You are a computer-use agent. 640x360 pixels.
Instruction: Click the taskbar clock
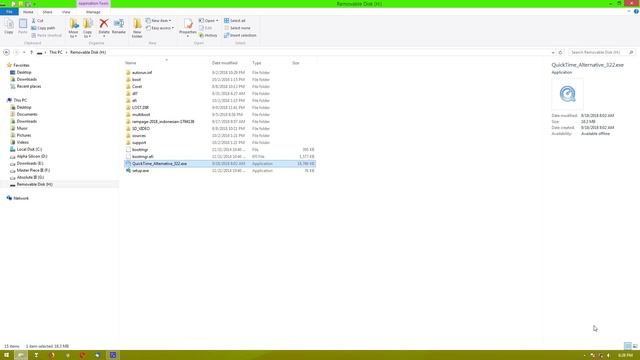(x=625, y=356)
